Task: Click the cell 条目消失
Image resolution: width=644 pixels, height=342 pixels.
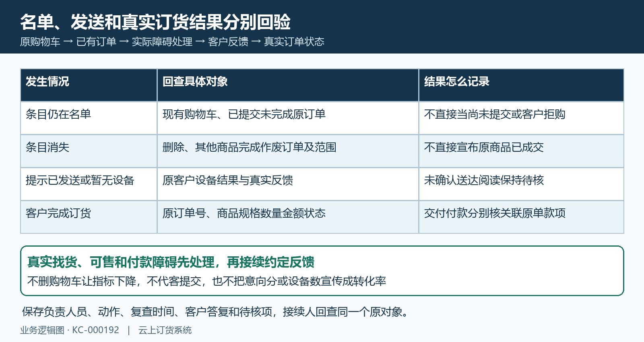Action: [x=89, y=151]
